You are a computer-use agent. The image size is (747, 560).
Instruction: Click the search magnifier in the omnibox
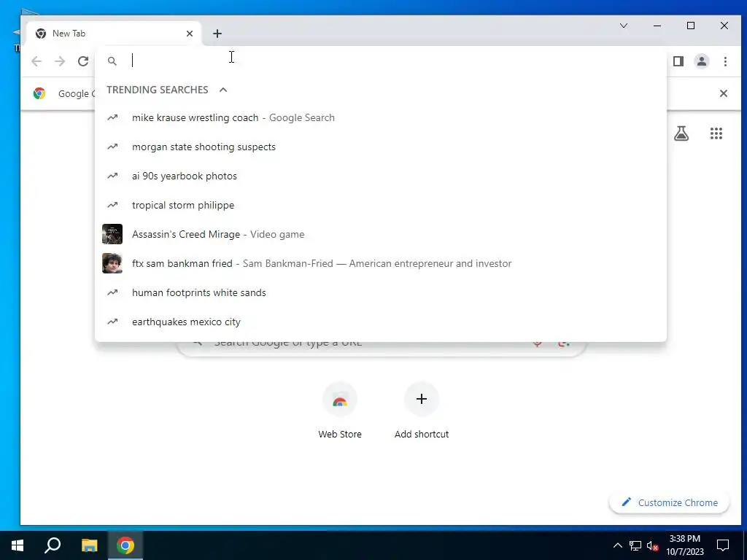click(x=112, y=61)
